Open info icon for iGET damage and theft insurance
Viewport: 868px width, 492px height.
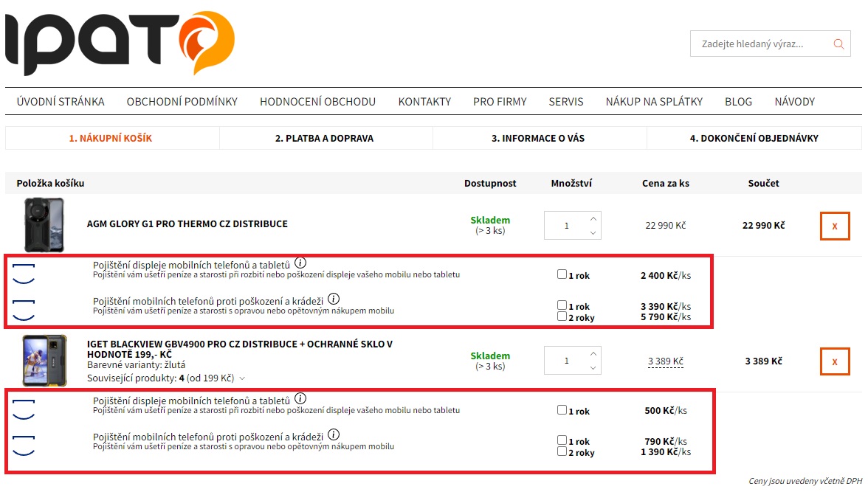pos(334,434)
